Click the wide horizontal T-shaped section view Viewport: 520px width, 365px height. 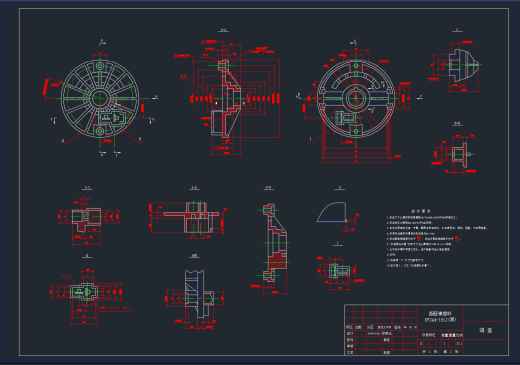pos(191,217)
